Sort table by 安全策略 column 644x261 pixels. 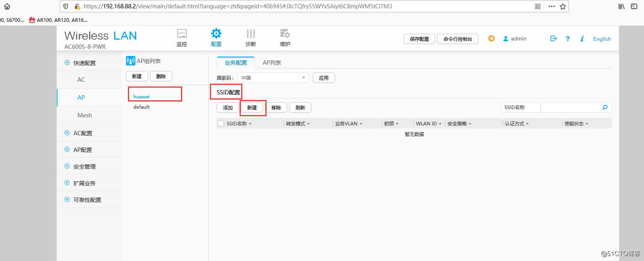coord(459,124)
